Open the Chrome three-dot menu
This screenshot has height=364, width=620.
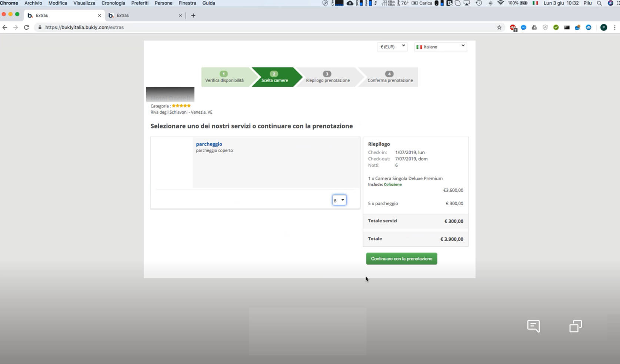click(615, 27)
